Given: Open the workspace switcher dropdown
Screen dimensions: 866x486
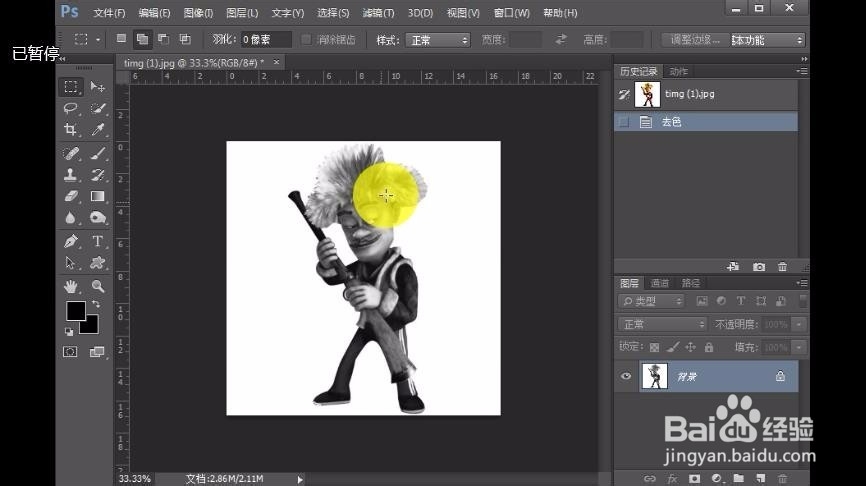Looking at the screenshot, I should (768, 40).
